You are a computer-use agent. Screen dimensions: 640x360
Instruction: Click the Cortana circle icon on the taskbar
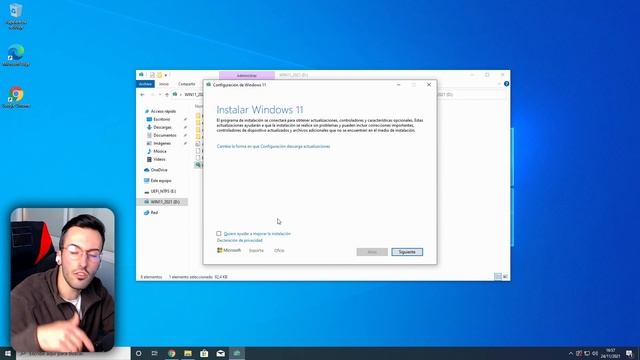[138, 353]
